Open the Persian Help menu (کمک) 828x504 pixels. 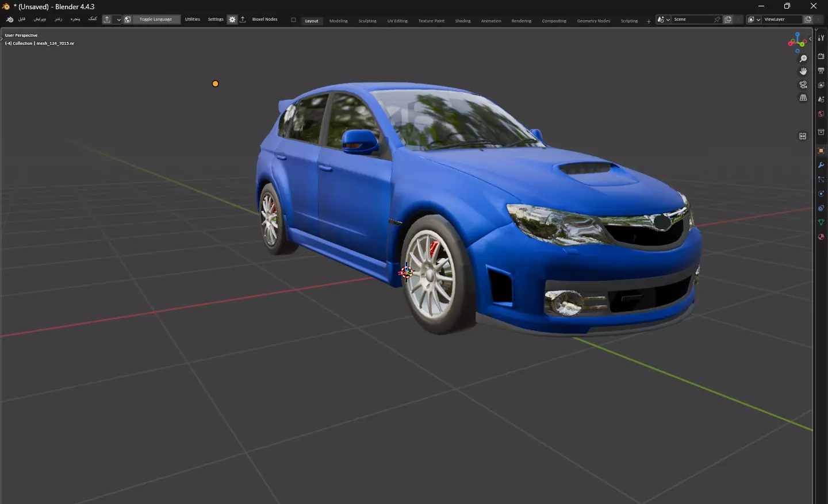tap(93, 19)
